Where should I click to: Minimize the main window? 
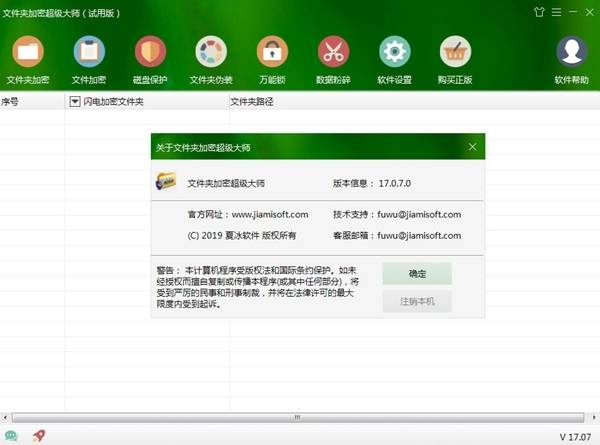click(x=573, y=12)
